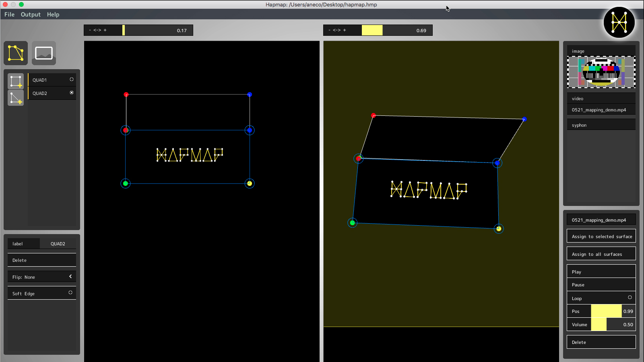The width and height of the screenshot is (644, 362).
Task: Click the add quad surface icon
Action: tap(16, 81)
